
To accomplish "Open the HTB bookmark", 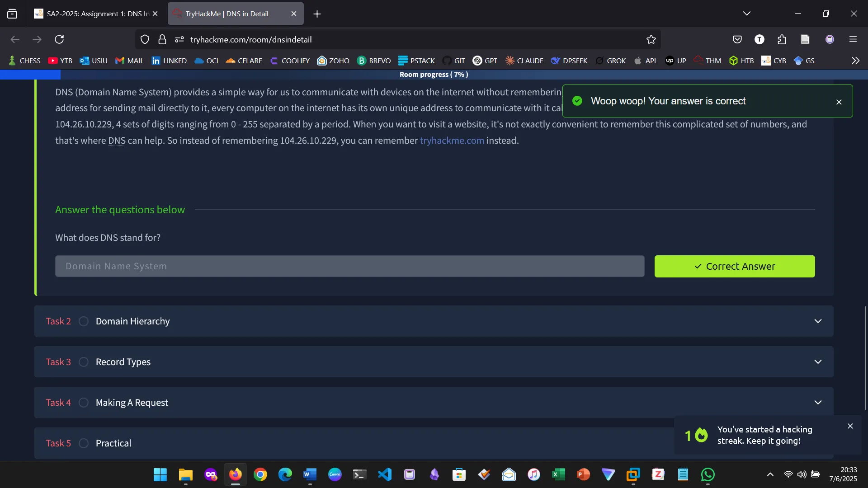I will click(741, 60).
